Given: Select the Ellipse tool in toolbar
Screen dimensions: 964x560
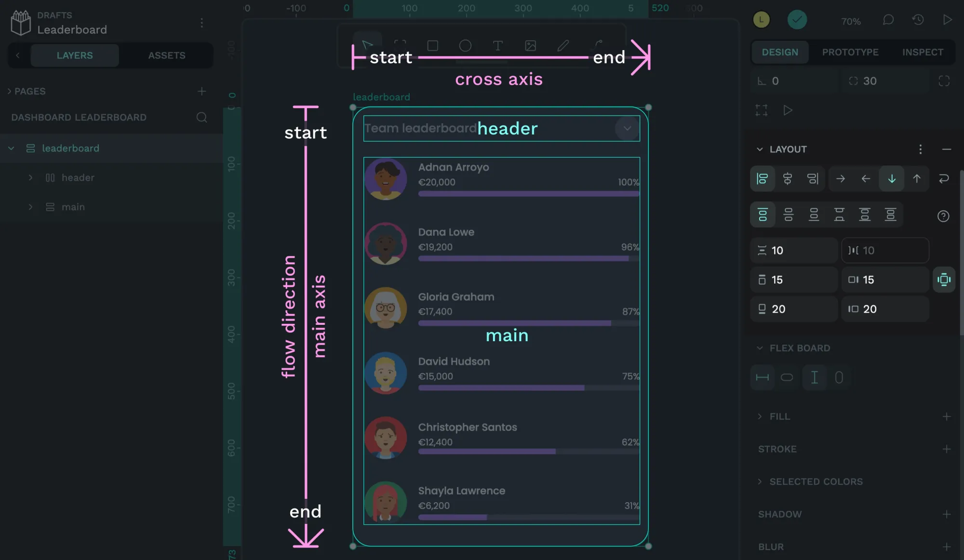Looking at the screenshot, I should (x=465, y=45).
